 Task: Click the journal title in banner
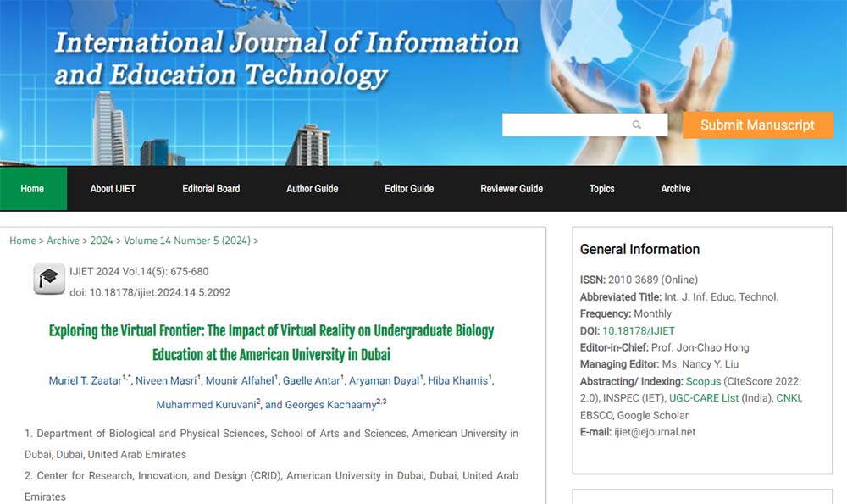(x=286, y=58)
